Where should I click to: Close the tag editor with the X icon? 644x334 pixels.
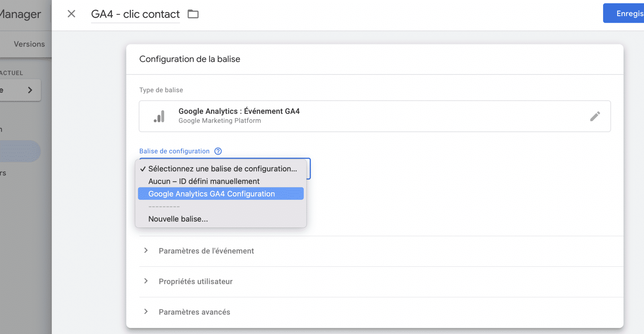71,14
